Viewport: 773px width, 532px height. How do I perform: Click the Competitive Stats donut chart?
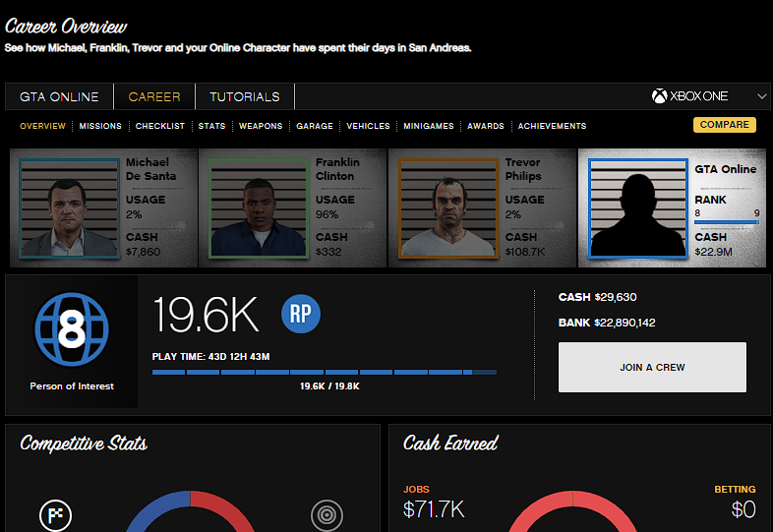click(190, 510)
